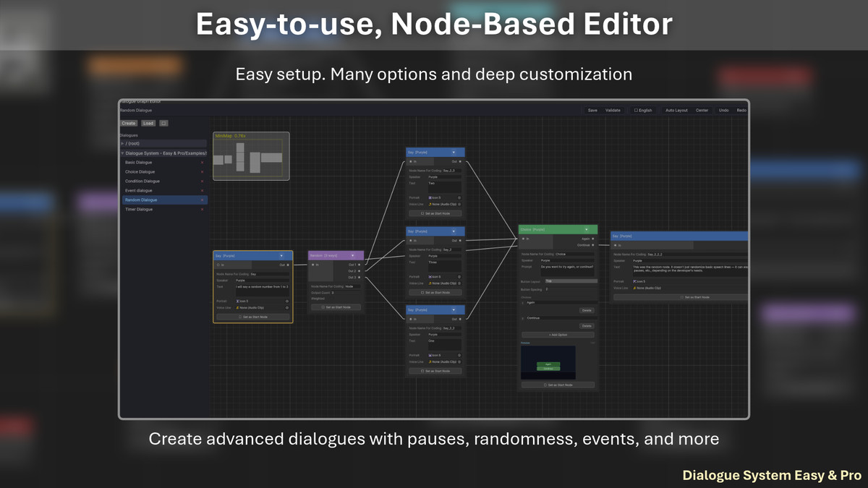Open Voice Line picker on node Say_2_2

[459, 361]
